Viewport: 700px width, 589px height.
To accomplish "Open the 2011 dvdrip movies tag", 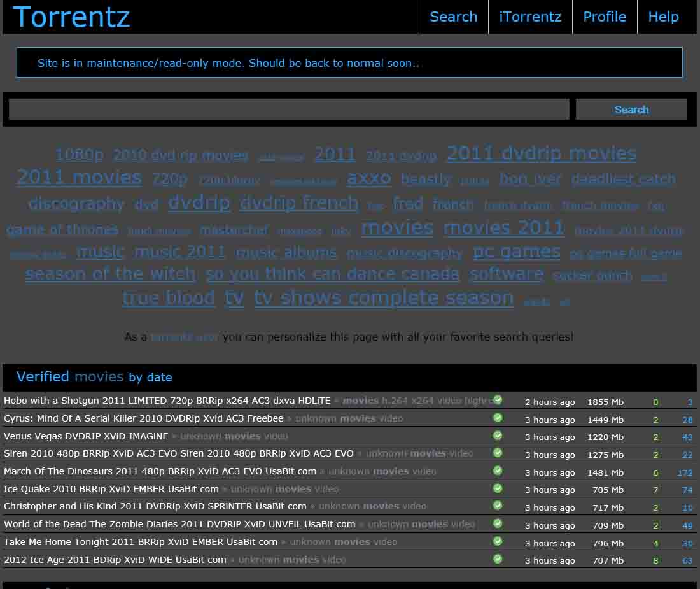I will [x=542, y=153].
